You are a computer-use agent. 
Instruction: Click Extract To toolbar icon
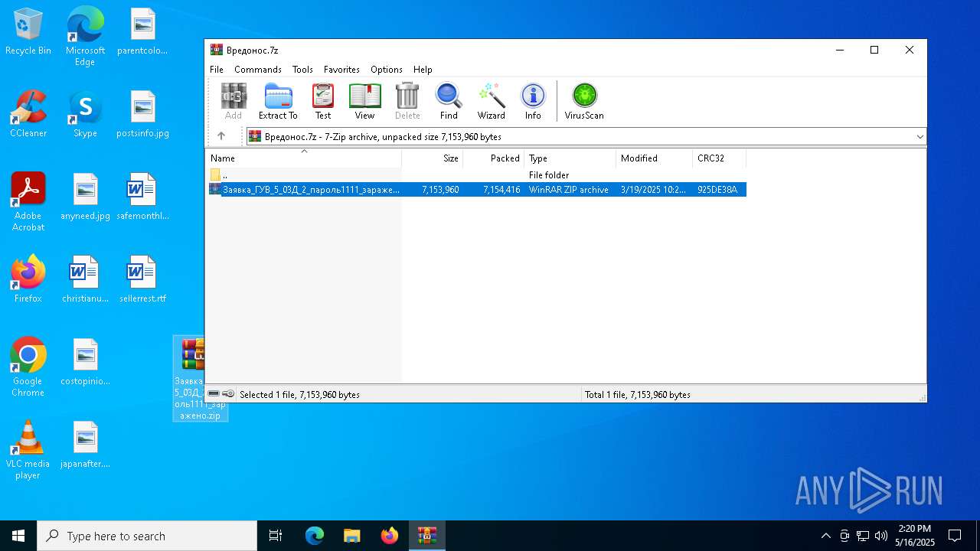[x=278, y=102]
